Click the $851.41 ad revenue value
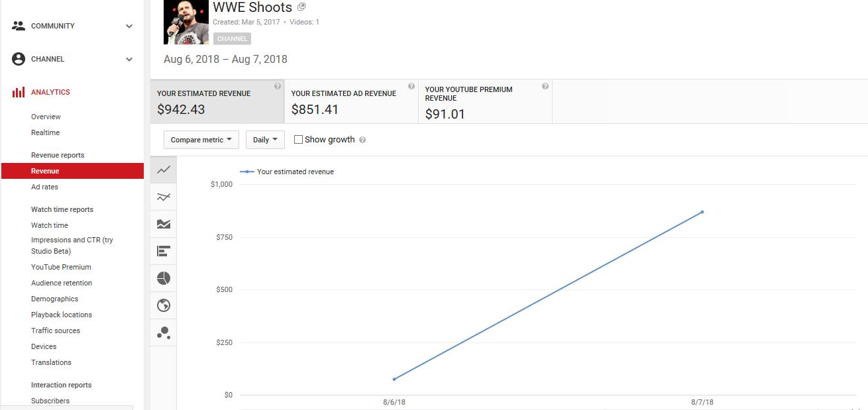The width and height of the screenshot is (868, 410). pyautogui.click(x=315, y=110)
